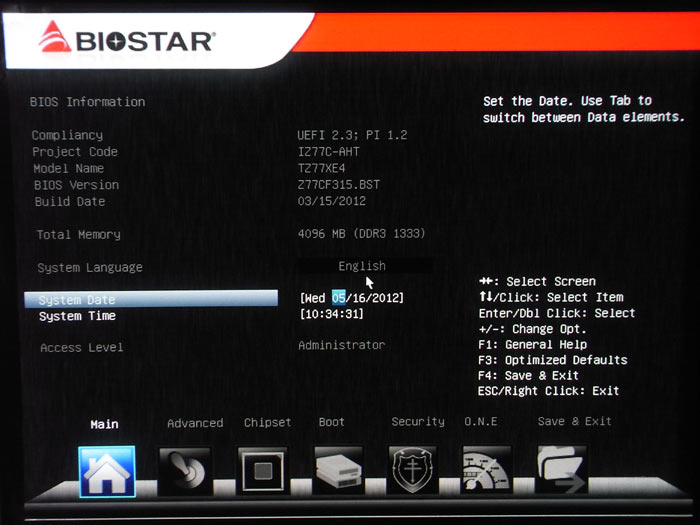
Task: Click the Build Date label
Action: tap(70, 201)
